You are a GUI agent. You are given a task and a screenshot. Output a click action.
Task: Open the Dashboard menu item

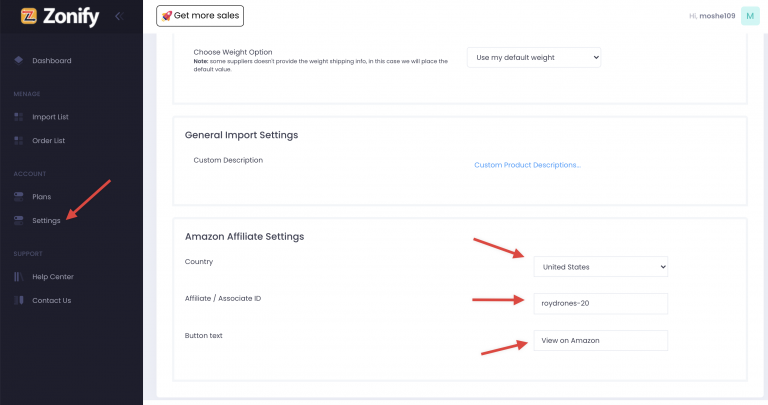click(x=52, y=61)
